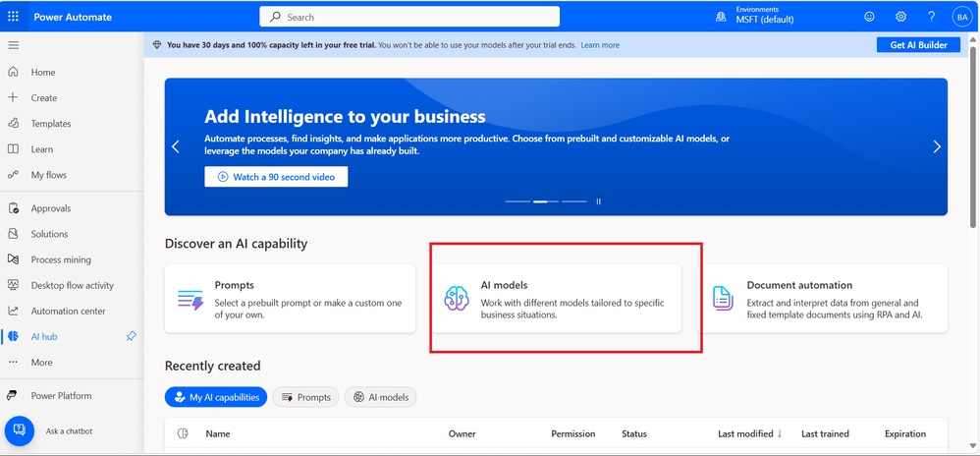Open the Settings gear icon
Image resolution: width=980 pixels, height=456 pixels.
point(900,17)
